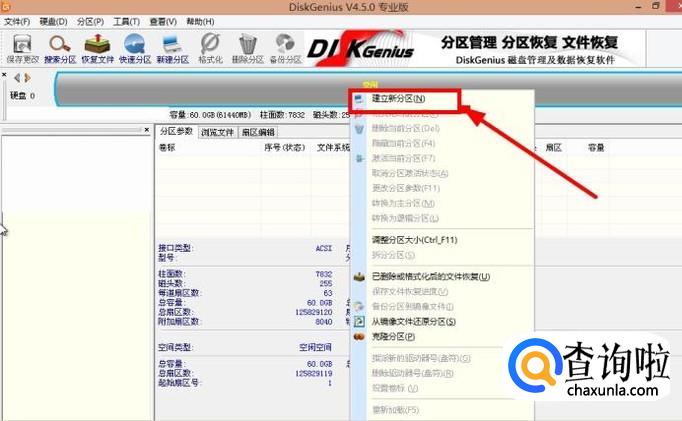This screenshot has height=421, width=682.
Task: Click the 删除分区 trash can icon
Action: pyautogui.click(x=247, y=48)
